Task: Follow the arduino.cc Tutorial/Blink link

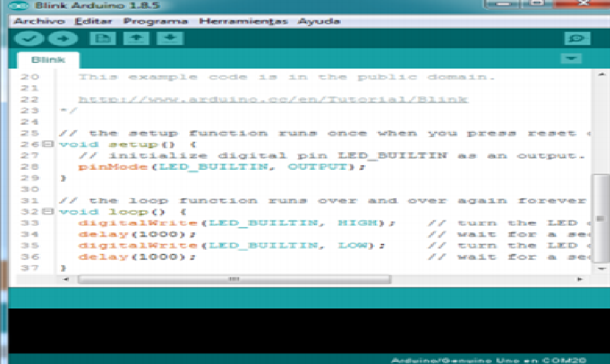Action: pos(273,100)
